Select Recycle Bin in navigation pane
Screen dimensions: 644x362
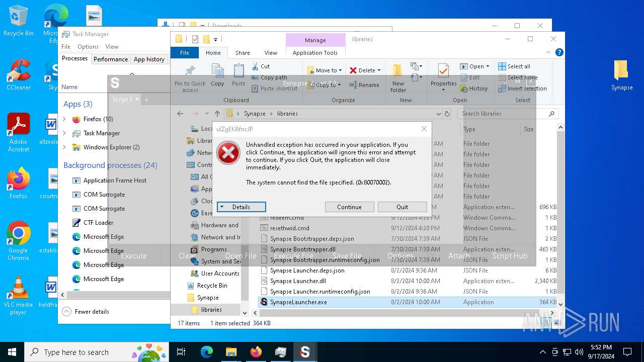pyautogui.click(x=212, y=286)
